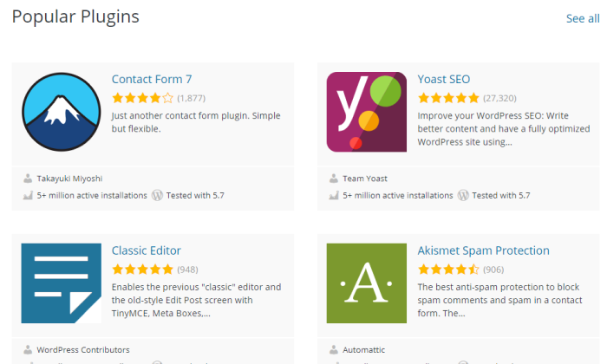The image size is (607, 364).
Task: Click the Classic Editor description text
Action: coord(196,300)
